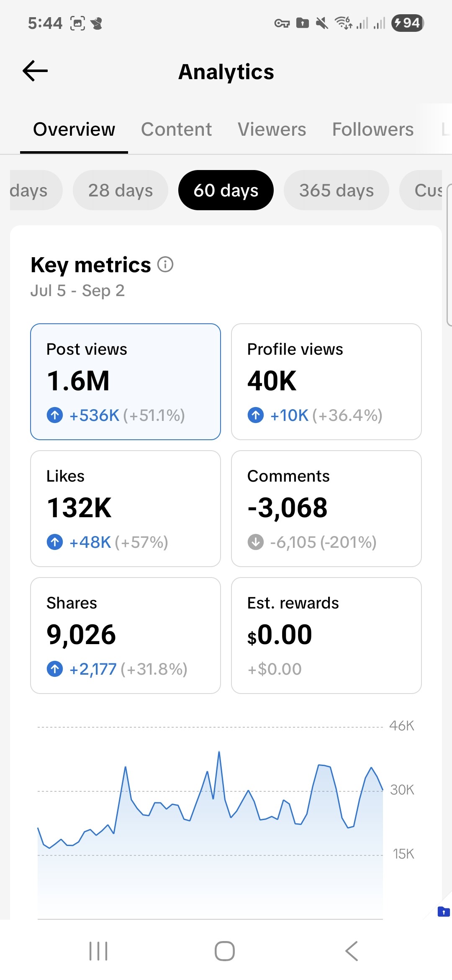Viewport: 452px width, 980px height.
Task: Show the Likes metric chart
Action: tap(126, 508)
